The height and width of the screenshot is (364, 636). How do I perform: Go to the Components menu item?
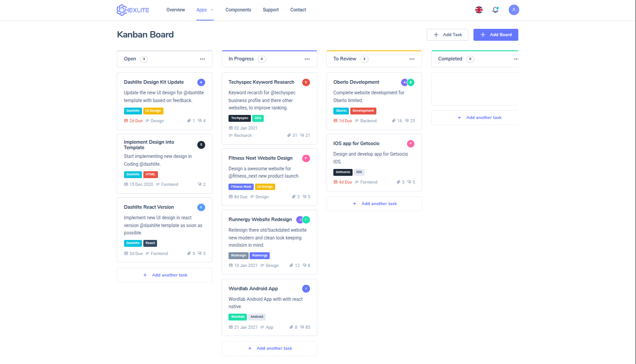tap(238, 10)
